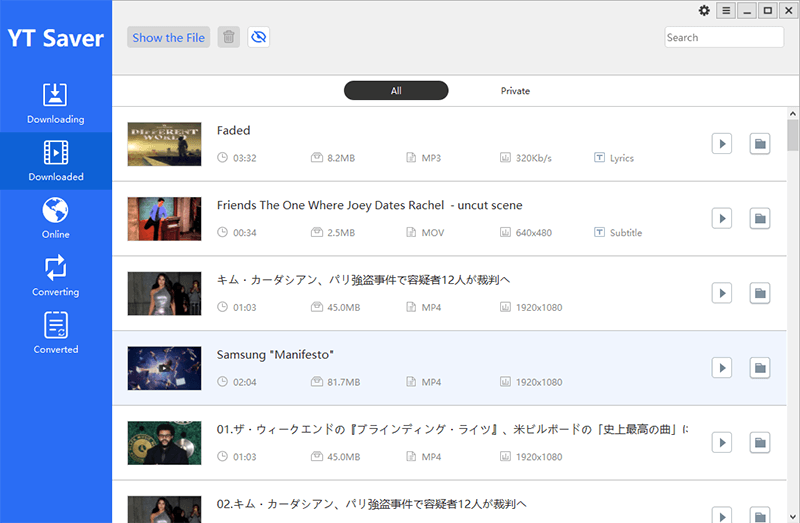Select the Friends The One Where Joey title
The image size is (800, 523).
tap(369, 205)
